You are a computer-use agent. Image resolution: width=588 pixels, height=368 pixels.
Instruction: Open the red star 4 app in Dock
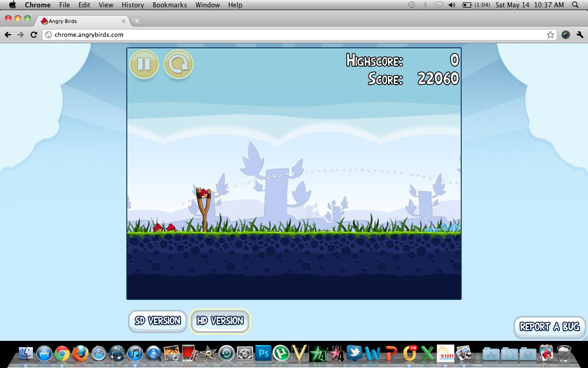[336, 353]
